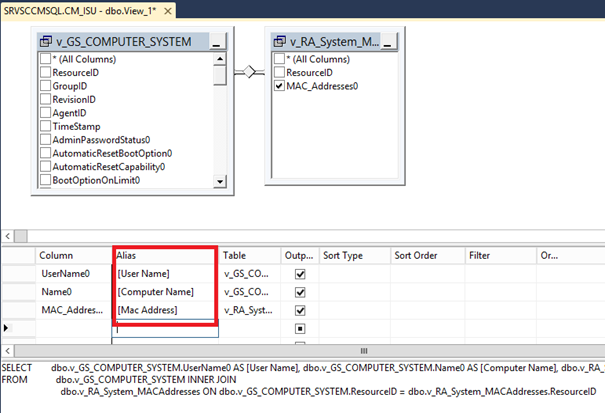Screen dimensions: 605x413
Task: Check the TimeStamp column
Action: [46, 126]
